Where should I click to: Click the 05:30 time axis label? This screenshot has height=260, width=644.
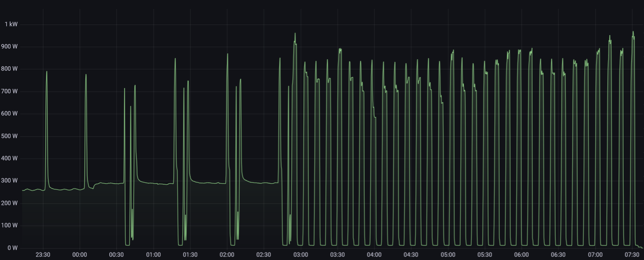coord(485,255)
